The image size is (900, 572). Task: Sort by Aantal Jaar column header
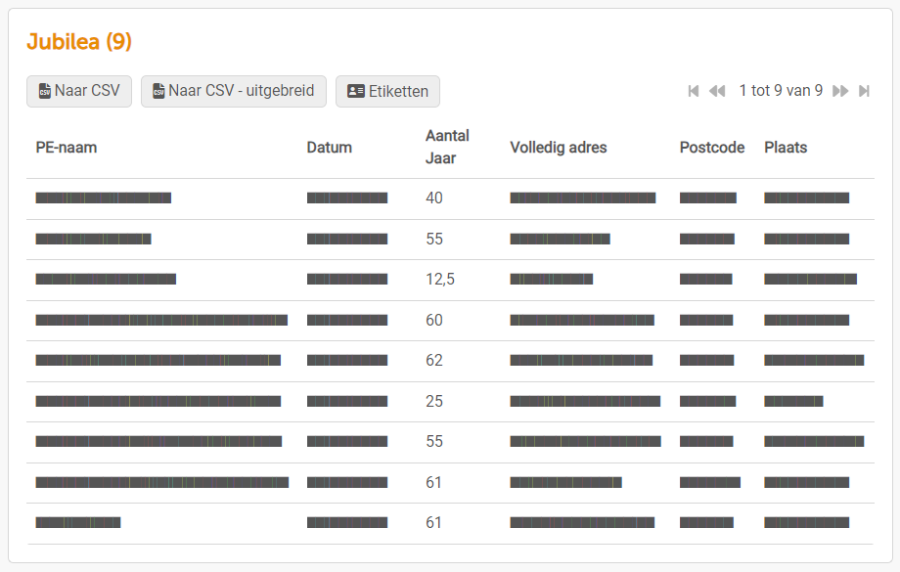(x=447, y=147)
